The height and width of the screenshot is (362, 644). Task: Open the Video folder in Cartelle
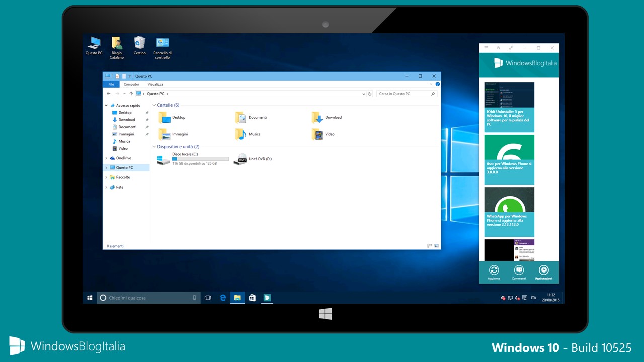(x=323, y=134)
